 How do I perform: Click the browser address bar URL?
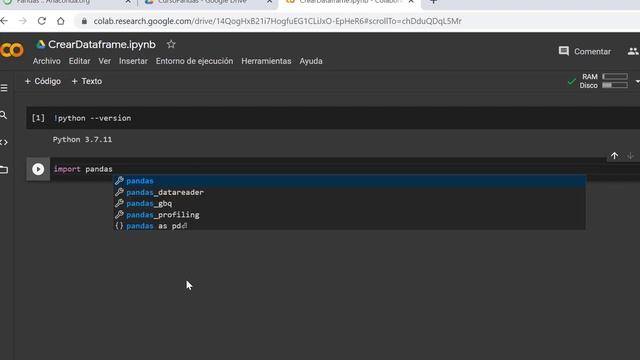pos(278,21)
